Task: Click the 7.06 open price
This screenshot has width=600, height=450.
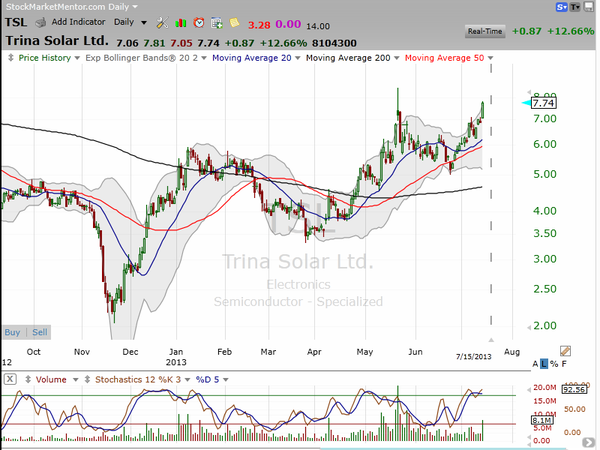Action: 127,43
